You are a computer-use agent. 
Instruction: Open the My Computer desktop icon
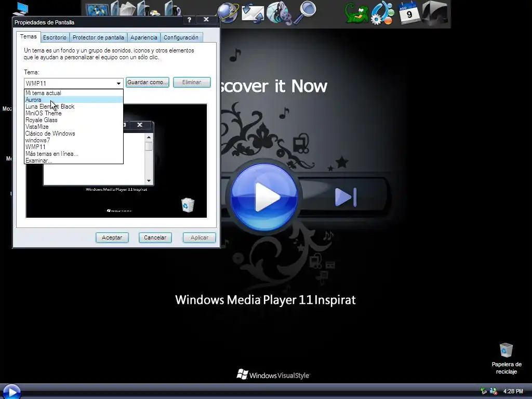(x=20, y=8)
